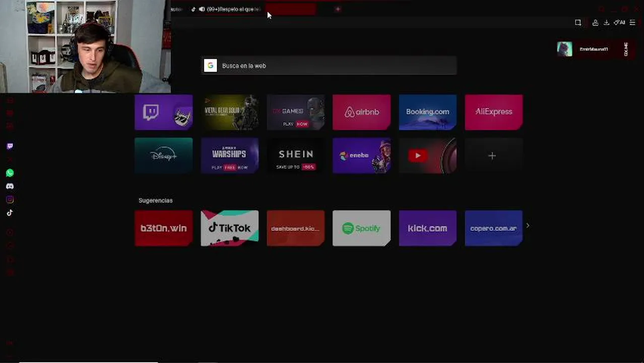Open WhatsApp sidebar messenger

(x=10, y=173)
